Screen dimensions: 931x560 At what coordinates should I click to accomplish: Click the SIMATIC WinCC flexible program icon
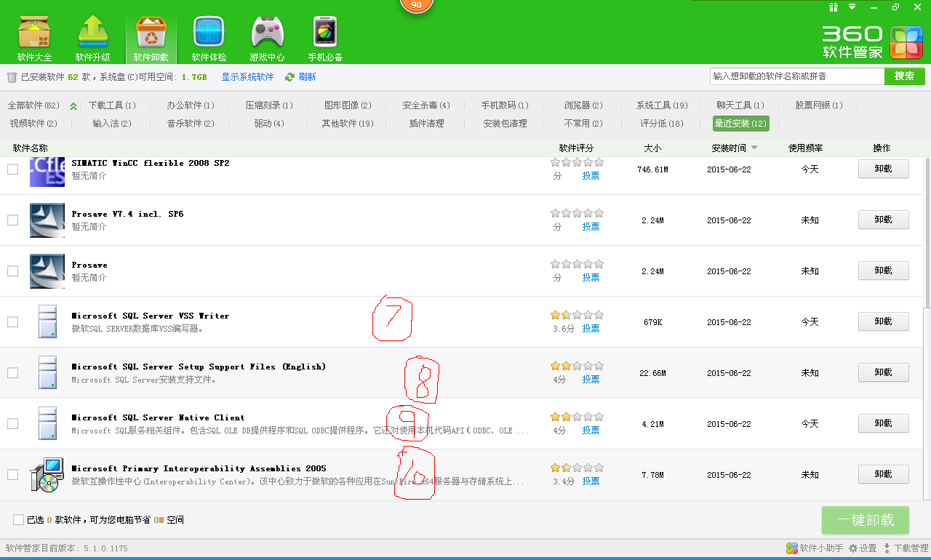tap(47, 172)
